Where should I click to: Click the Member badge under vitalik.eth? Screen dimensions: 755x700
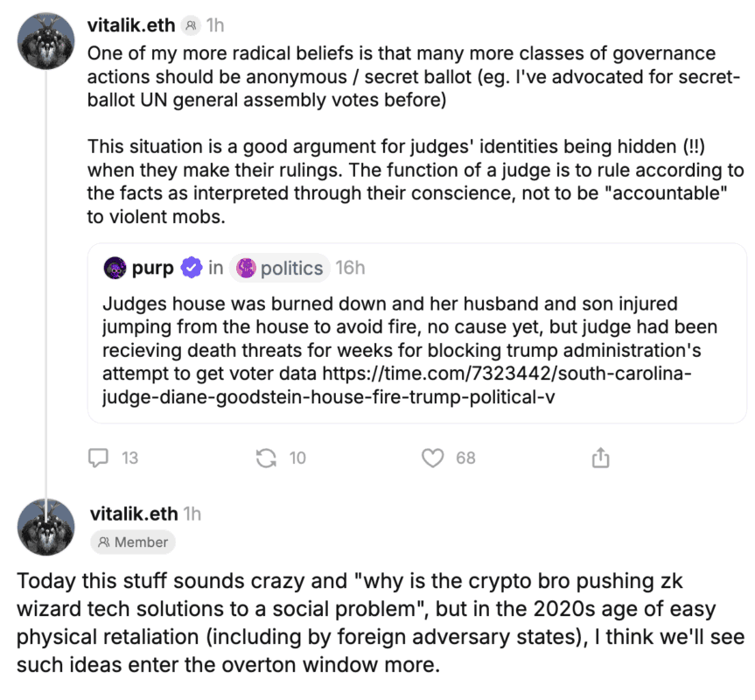coord(133,542)
